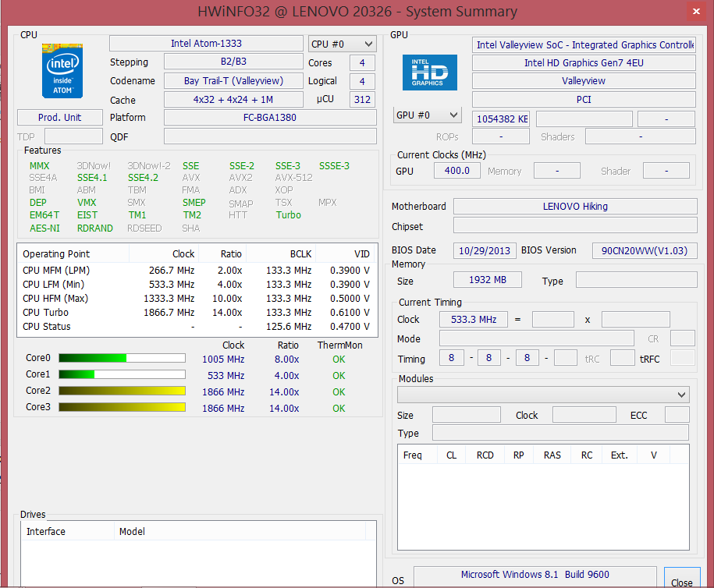Screen dimensions: 714x588
Task: Click the Cache 4x32 + 4x24 + 1M field
Action: pyautogui.click(x=233, y=99)
